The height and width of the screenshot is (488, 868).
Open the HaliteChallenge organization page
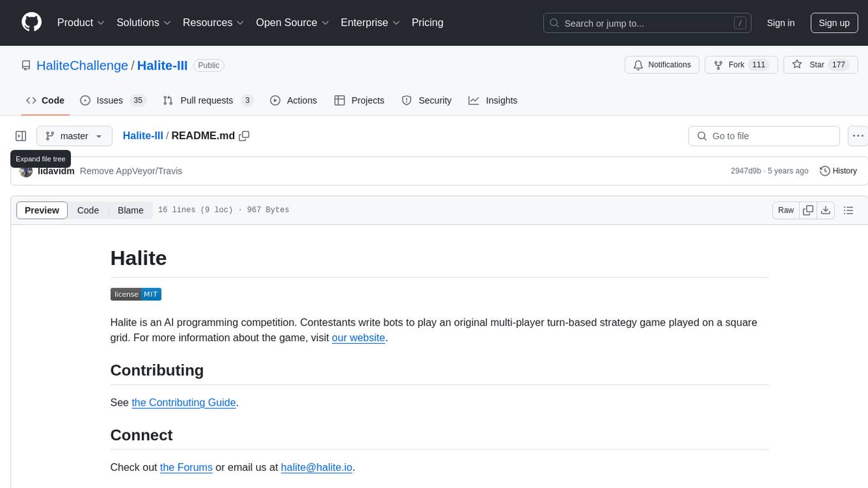pos(82,65)
